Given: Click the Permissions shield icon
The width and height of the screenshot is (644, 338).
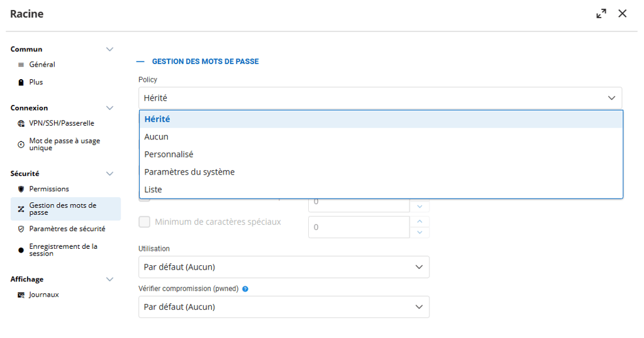Looking at the screenshot, I should point(21,189).
